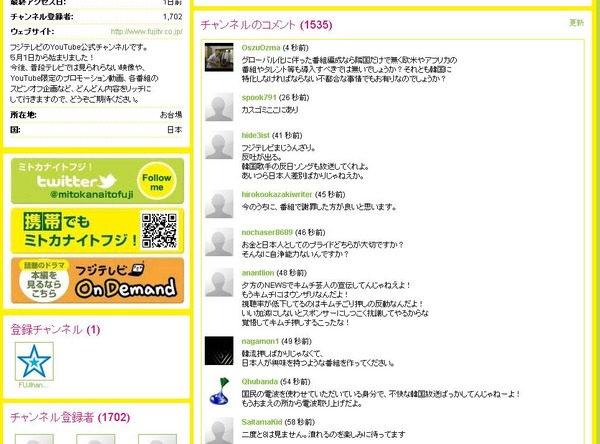The image size is (600, 444).
Task: Click the お台場 location value
Action: tap(171, 114)
